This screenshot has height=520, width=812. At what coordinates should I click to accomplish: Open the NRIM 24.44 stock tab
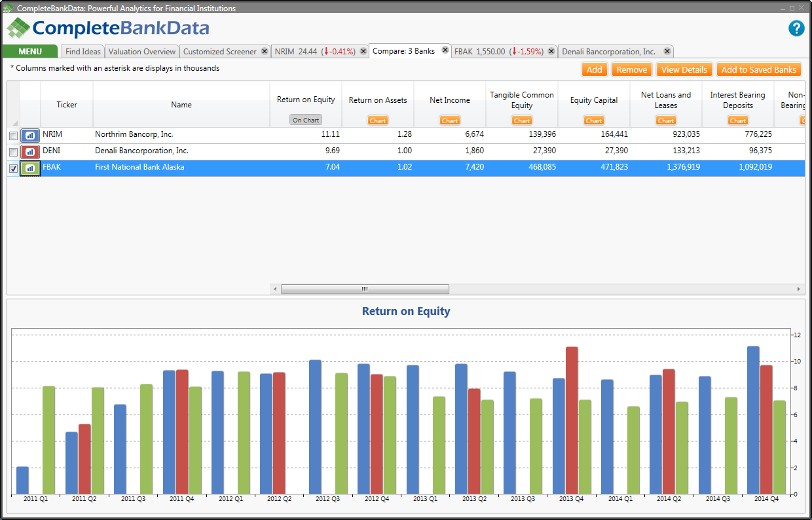point(314,52)
